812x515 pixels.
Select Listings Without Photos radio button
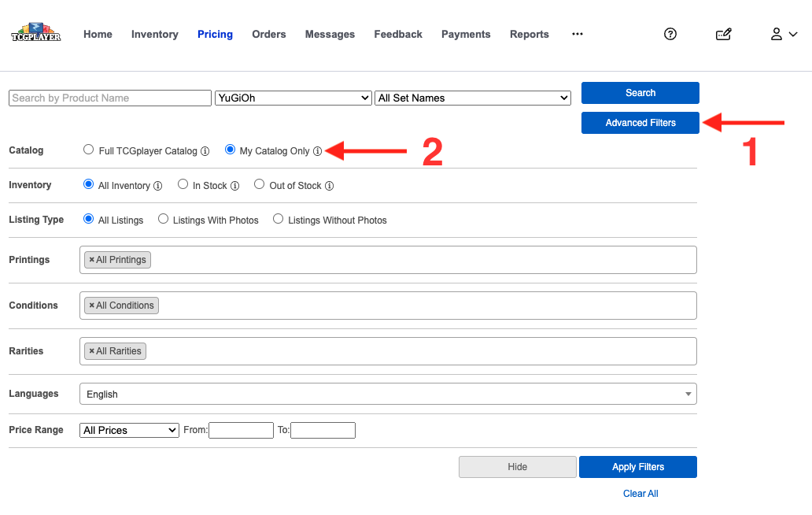pos(278,219)
